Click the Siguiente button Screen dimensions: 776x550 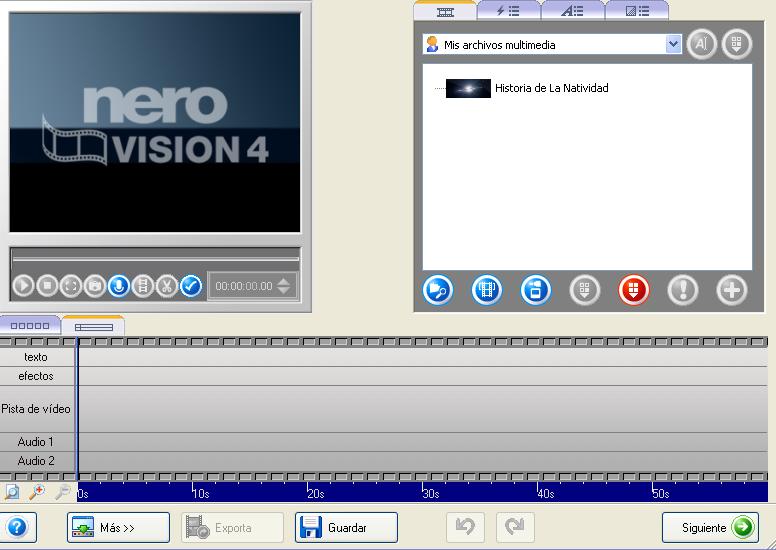[710, 527]
